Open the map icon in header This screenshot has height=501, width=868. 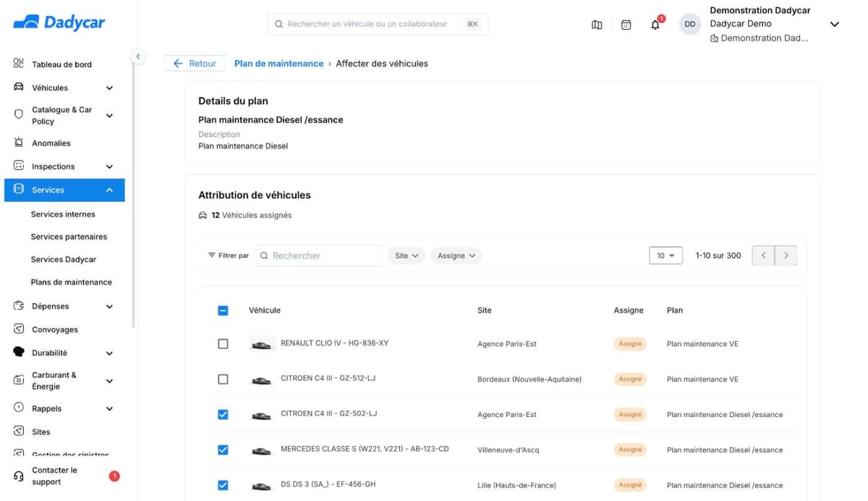(597, 25)
